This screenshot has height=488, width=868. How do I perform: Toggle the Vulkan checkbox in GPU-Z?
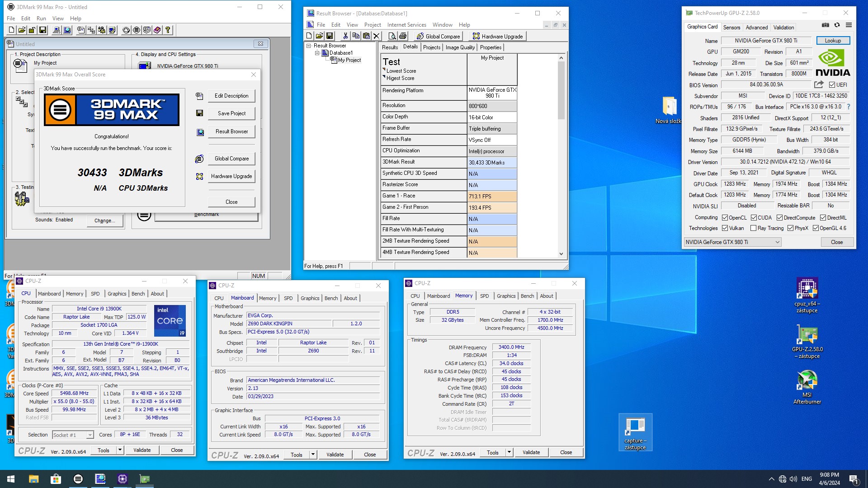(725, 228)
